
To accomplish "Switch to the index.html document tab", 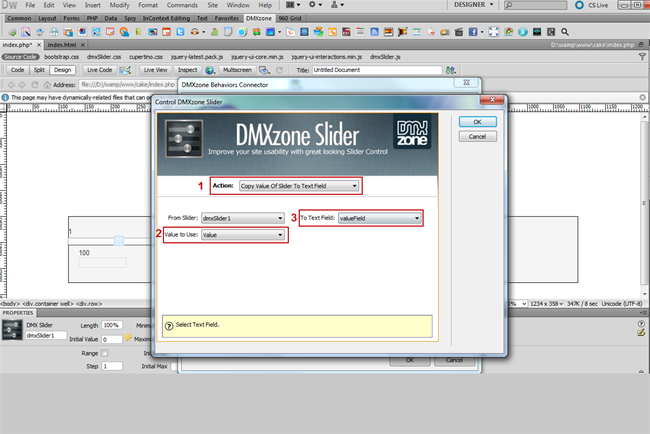I will [62, 45].
